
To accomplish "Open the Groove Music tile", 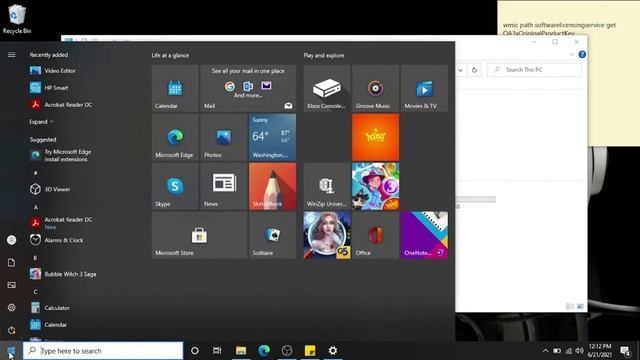I will tap(376, 88).
